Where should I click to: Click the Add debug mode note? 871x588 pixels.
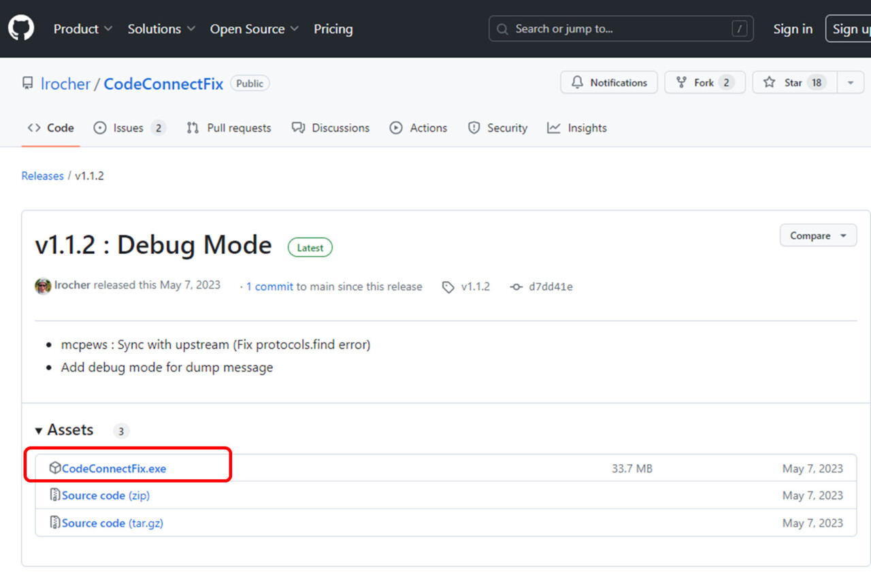coord(167,367)
